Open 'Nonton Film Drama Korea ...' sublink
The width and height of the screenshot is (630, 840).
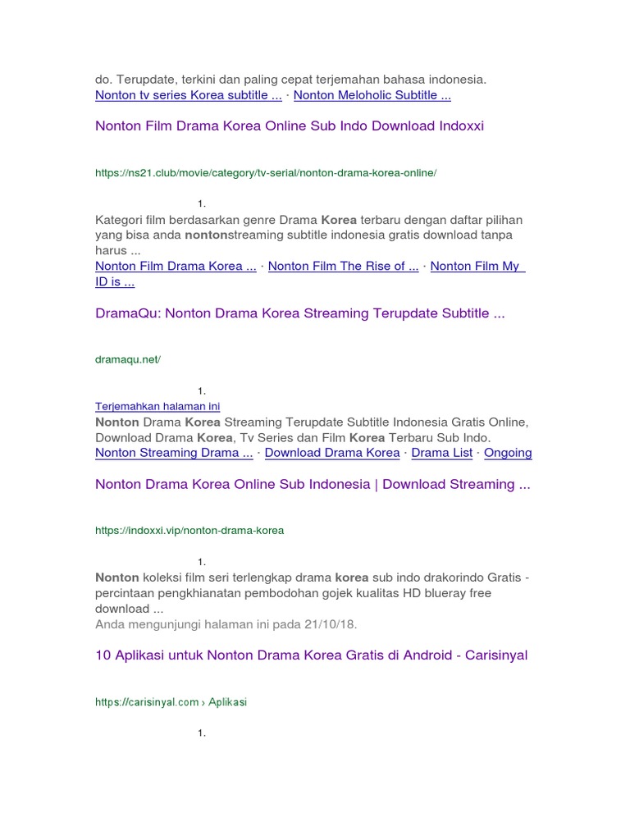[176, 267]
